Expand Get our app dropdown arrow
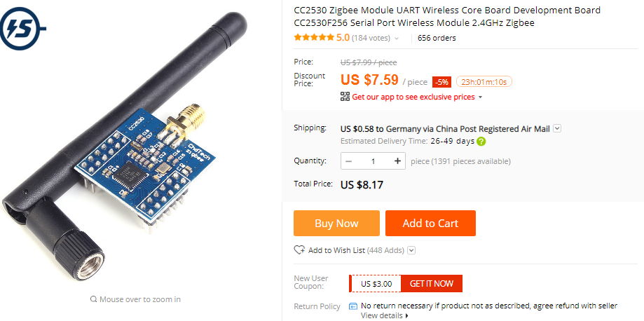 (x=481, y=97)
